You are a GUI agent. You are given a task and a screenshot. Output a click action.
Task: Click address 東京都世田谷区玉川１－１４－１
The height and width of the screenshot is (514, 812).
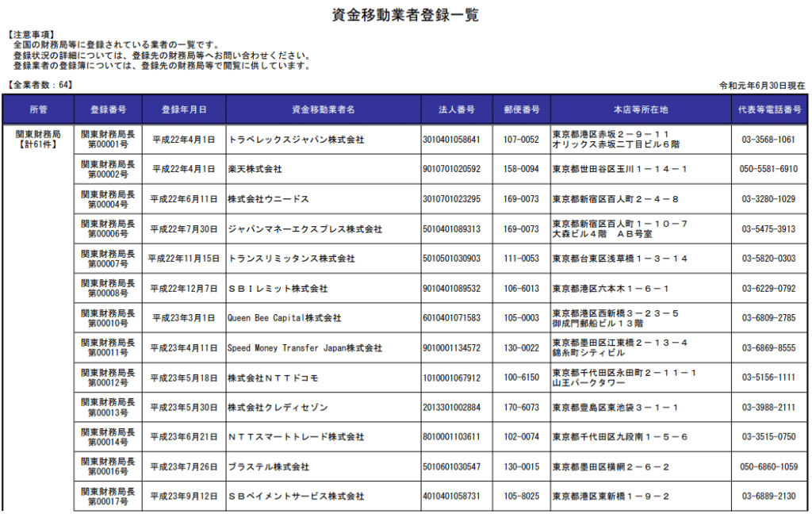pos(619,169)
